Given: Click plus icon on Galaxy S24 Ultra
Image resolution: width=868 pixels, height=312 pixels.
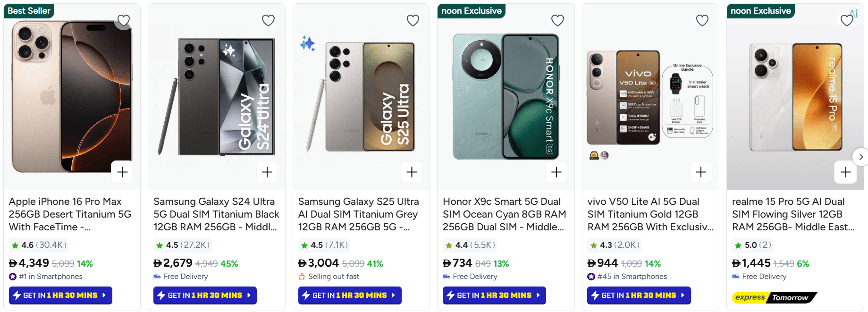Looking at the screenshot, I should [267, 172].
